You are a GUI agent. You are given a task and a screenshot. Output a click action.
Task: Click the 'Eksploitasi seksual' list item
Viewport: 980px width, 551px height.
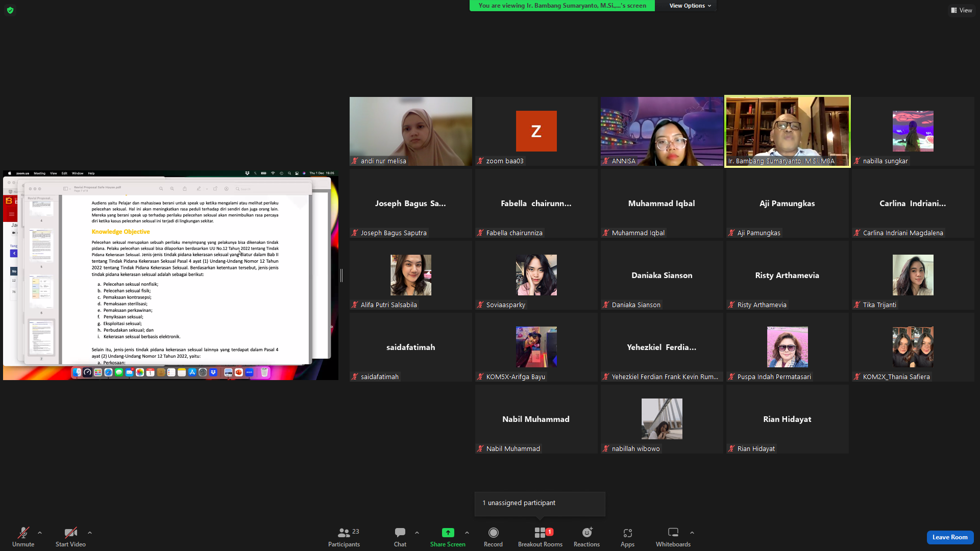coord(122,323)
